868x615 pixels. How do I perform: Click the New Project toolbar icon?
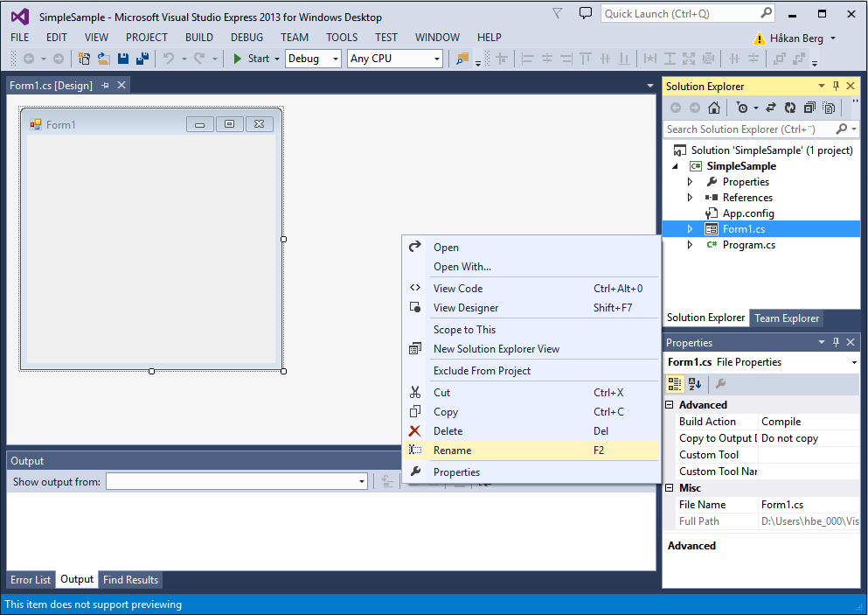coord(84,58)
